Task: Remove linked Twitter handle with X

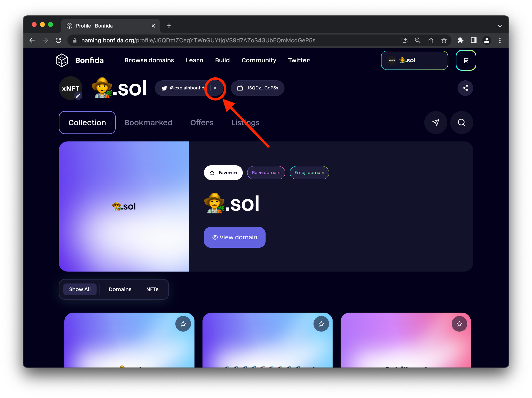Action: pos(215,88)
